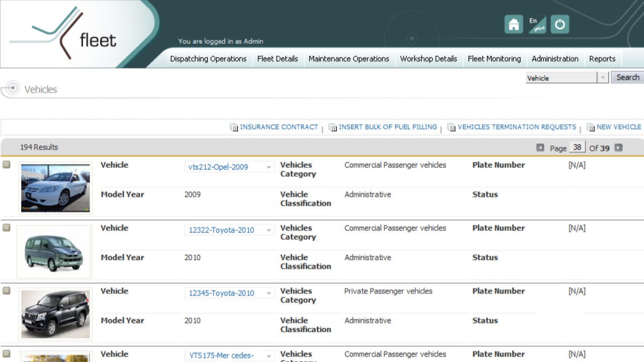Open the VTS175-Mercedes vehicle link
This screenshot has width=644, height=362.
(x=221, y=356)
